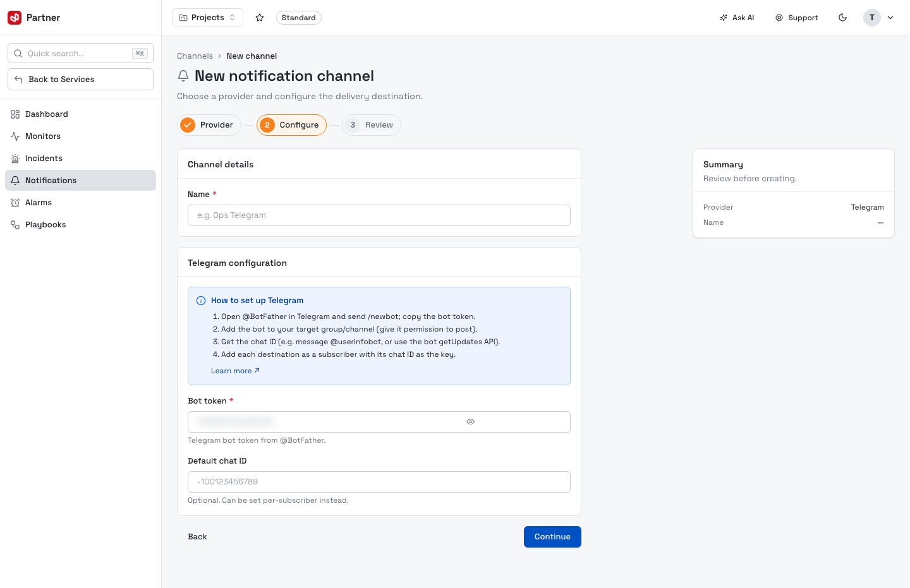Toggle dark mode moon icon
This screenshot has height=588, width=910.
[842, 18]
